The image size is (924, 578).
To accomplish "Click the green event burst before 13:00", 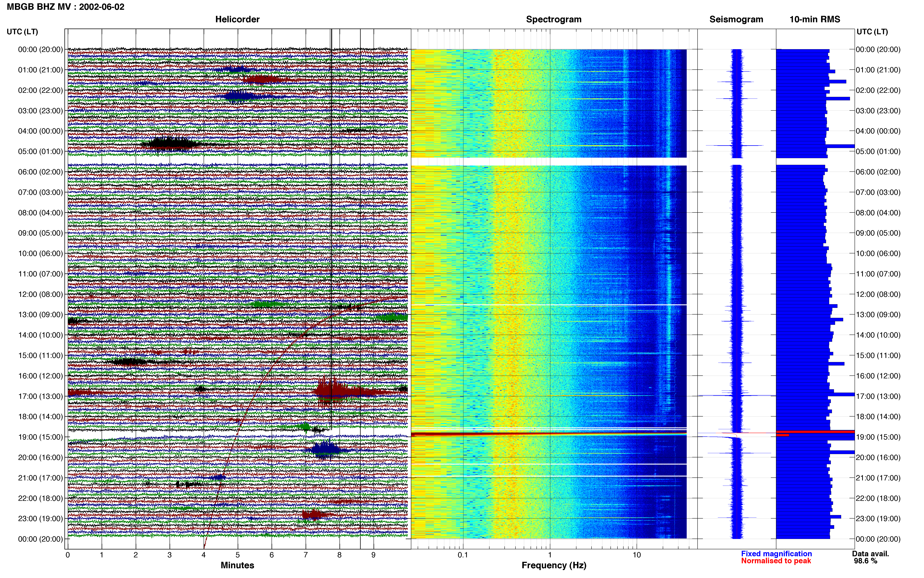I will pyautogui.click(x=267, y=304).
